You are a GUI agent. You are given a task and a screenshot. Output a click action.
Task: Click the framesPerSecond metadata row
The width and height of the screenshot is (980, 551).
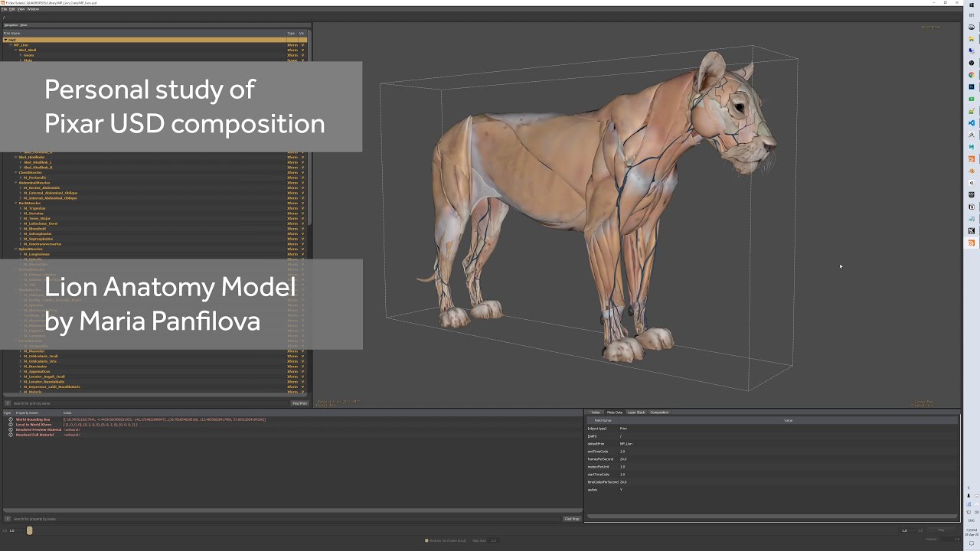point(773,459)
